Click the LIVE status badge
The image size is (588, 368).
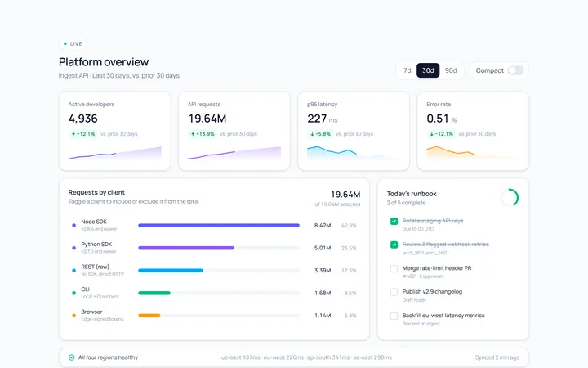tap(73, 43)
